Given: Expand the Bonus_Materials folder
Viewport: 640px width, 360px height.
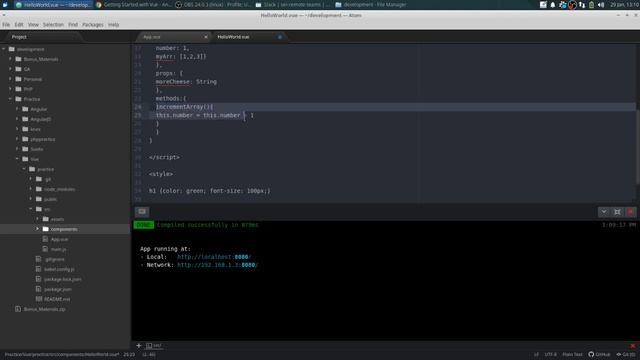Looking at the screenshot, I should click(x=11, y=59).
